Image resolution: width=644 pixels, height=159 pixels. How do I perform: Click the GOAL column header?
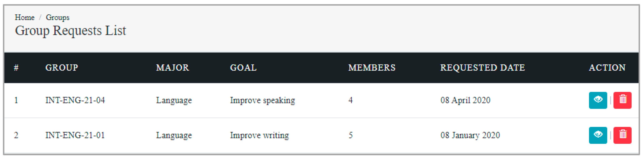[243, 68]
